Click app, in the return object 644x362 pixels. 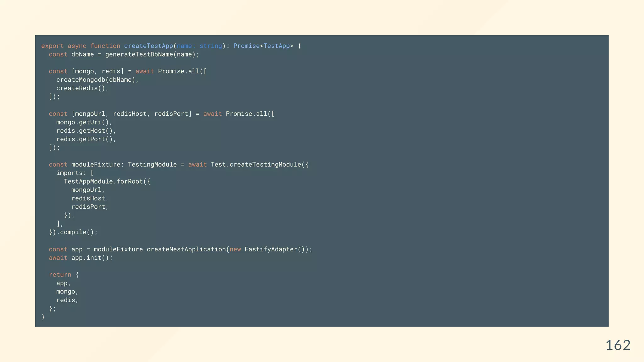pos(64,283)
